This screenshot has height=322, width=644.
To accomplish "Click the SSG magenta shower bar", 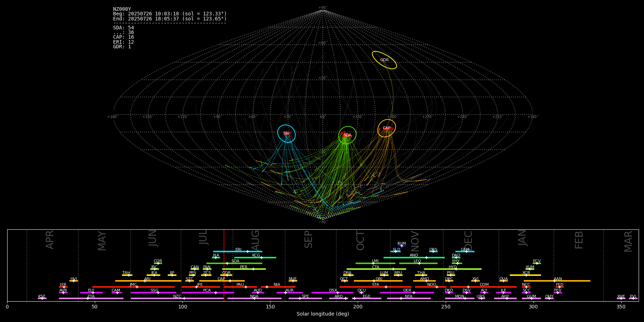I will (x=153, y=293).
